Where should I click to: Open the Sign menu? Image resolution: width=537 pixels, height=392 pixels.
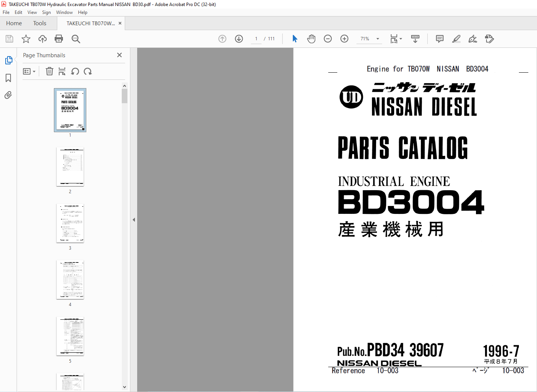pos(46,12)
